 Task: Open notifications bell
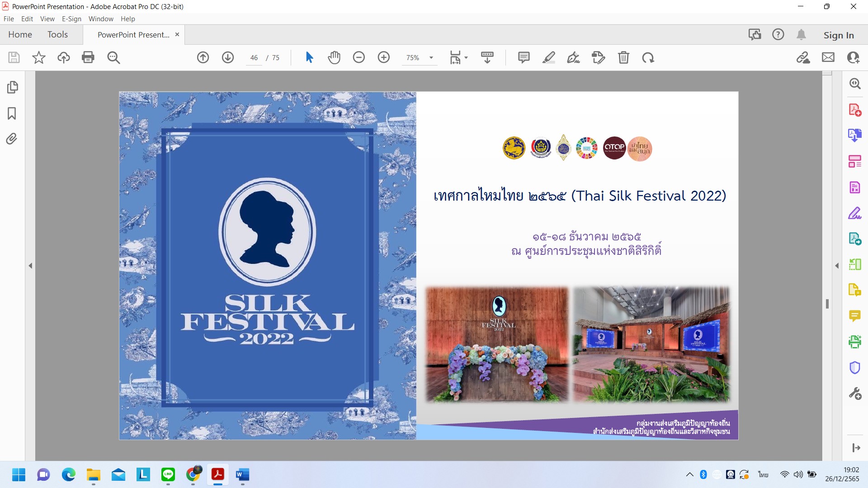801,34
